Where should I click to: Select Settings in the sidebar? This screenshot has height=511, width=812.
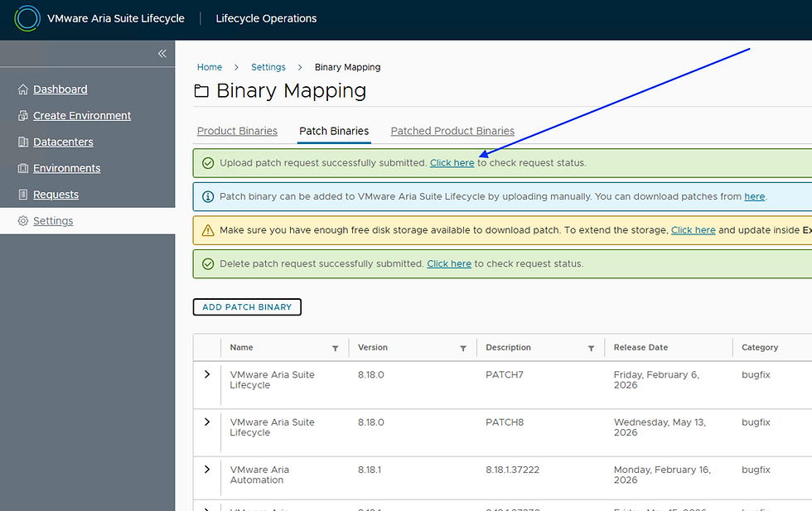pos(53,221)
